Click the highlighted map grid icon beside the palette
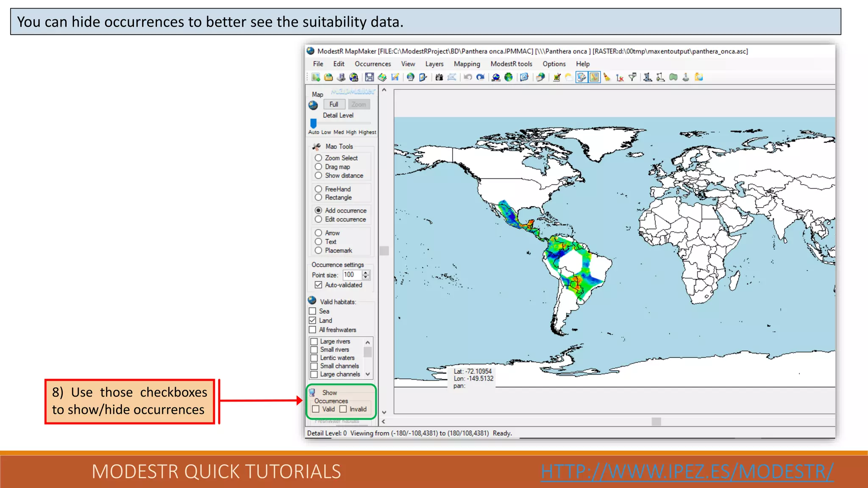868x488 pixels. (x=595, y=77)
